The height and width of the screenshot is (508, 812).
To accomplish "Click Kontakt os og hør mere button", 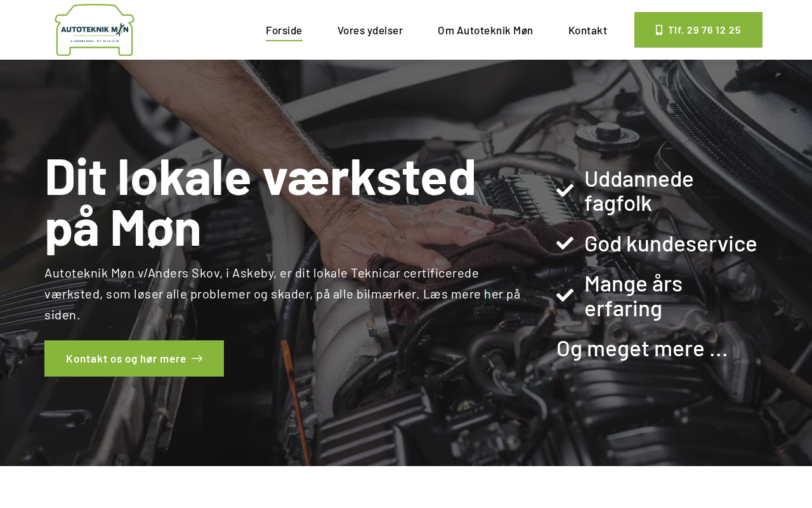I will (134, 358).
